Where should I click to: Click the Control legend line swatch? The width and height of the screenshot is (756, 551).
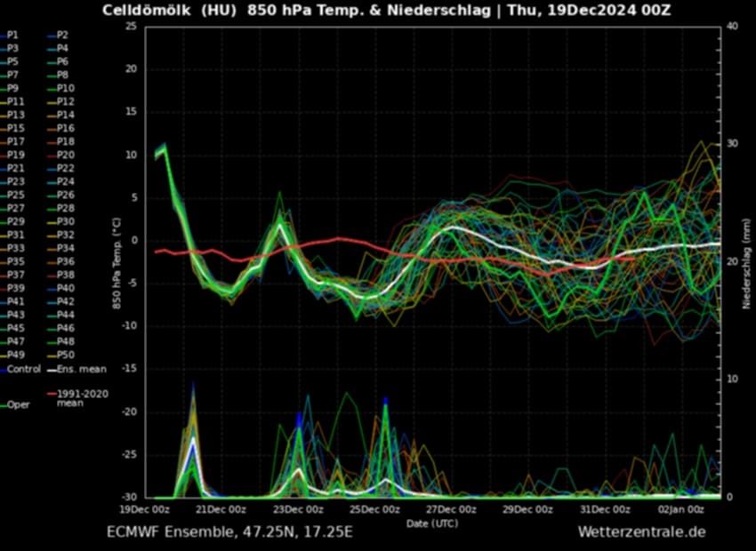pos(4,369)
